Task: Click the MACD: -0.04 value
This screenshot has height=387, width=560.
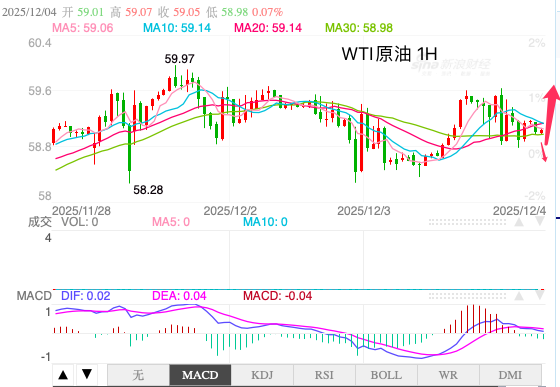Action: [x=278, y=296]
